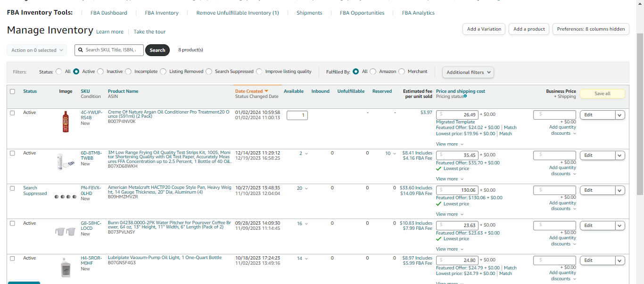Select the Incomplete status filter

[128, 72]
